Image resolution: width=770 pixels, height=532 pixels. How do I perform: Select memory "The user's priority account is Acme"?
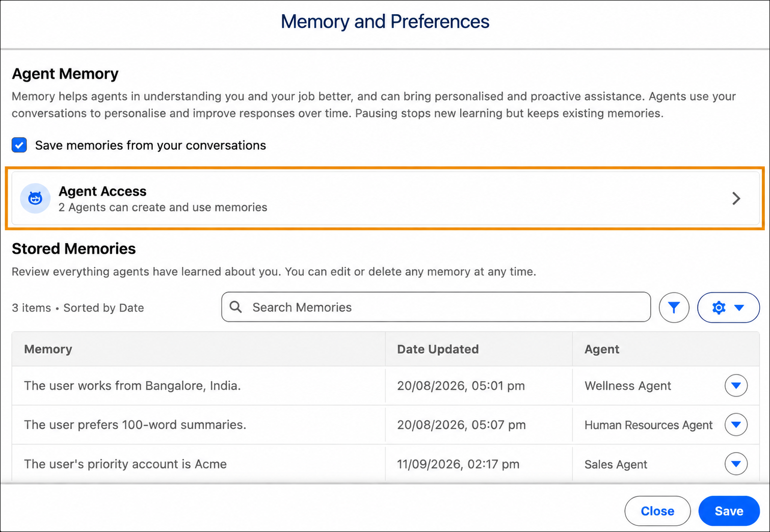(x=125, y=464)
